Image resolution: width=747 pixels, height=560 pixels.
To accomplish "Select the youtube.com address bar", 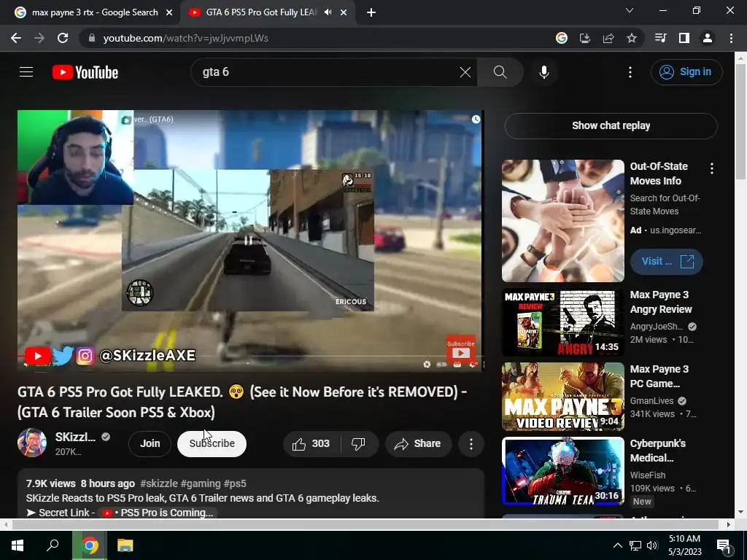I will tap(314, 38).
